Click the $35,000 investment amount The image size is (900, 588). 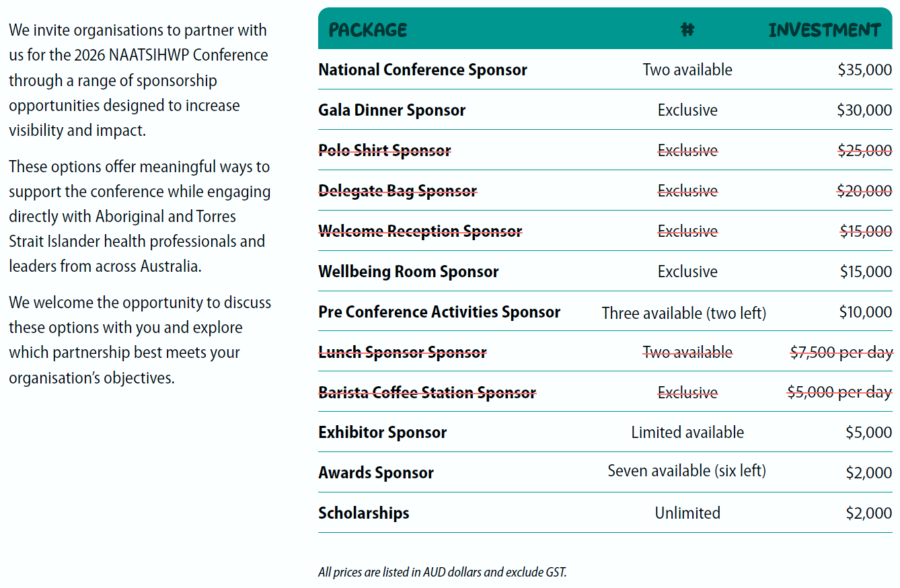tap(865, 70)
